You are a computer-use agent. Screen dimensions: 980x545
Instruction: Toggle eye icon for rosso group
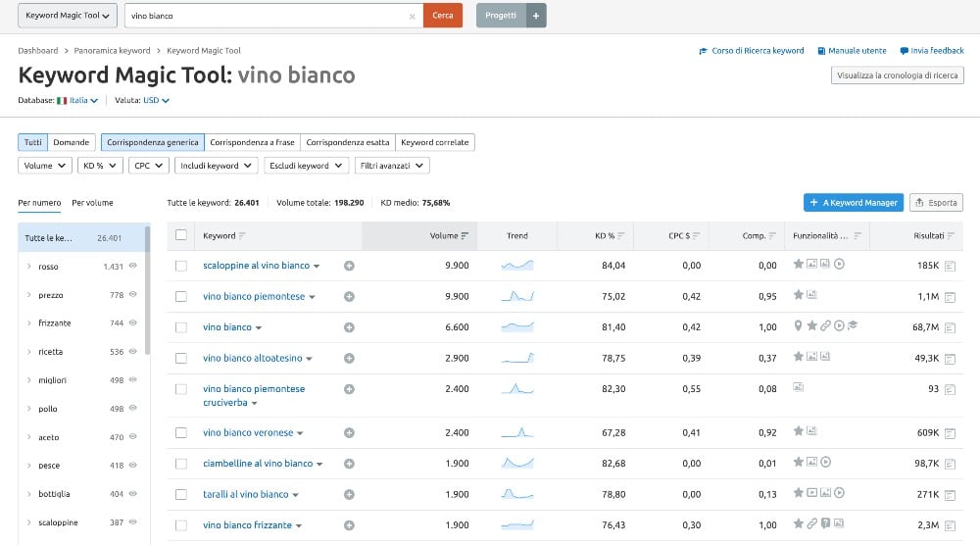click(132, 266)
